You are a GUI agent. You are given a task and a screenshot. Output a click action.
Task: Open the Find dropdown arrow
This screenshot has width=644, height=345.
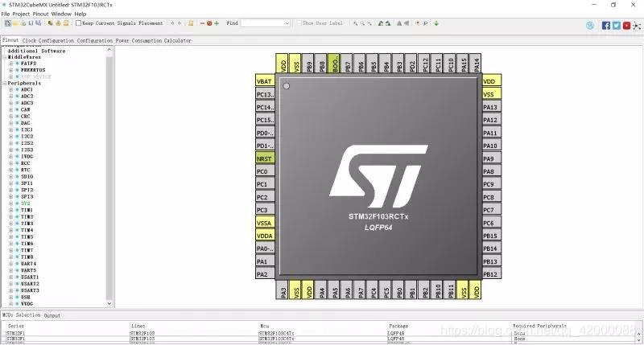tap(287, 23)
